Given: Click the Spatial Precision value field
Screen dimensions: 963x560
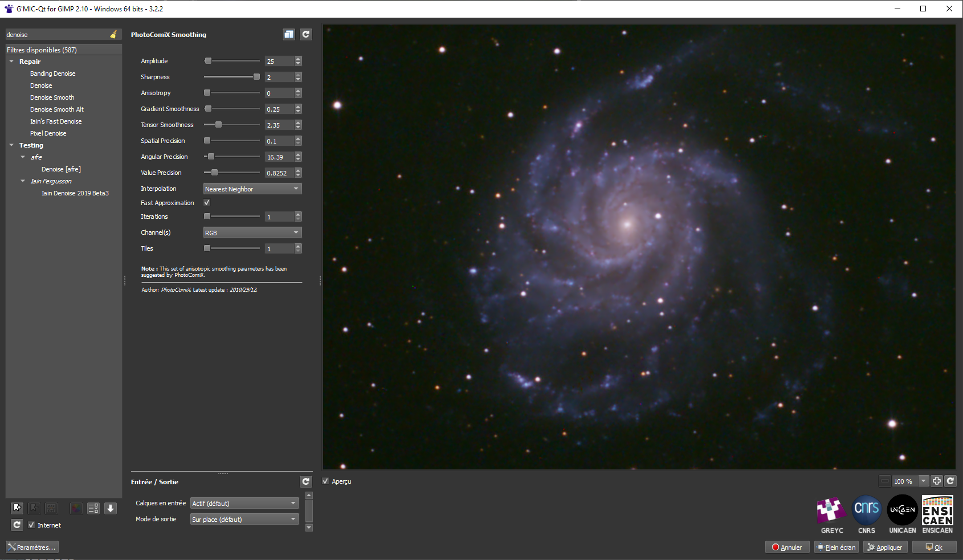Looking at the screenshot, I should (x=279, y=141).
